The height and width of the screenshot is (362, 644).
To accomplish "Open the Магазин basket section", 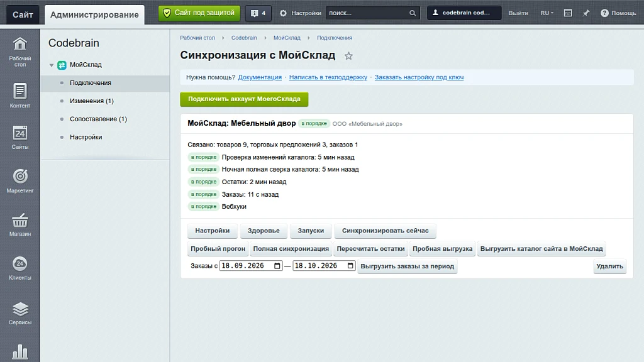I will [19, 224].
